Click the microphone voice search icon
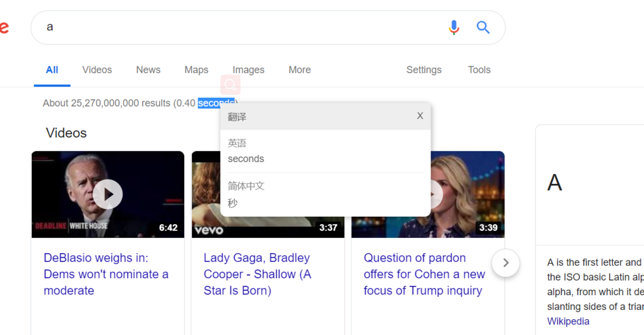Image resolution: width=644 pixels, height=335 pixels. click(x=454, y=28)
